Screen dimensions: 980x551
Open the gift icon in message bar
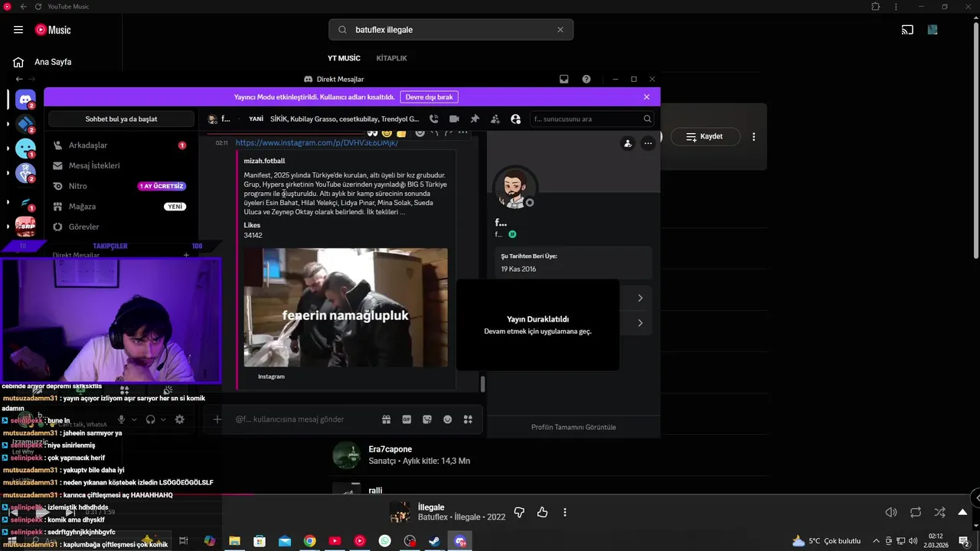click(x=387, y=419)
